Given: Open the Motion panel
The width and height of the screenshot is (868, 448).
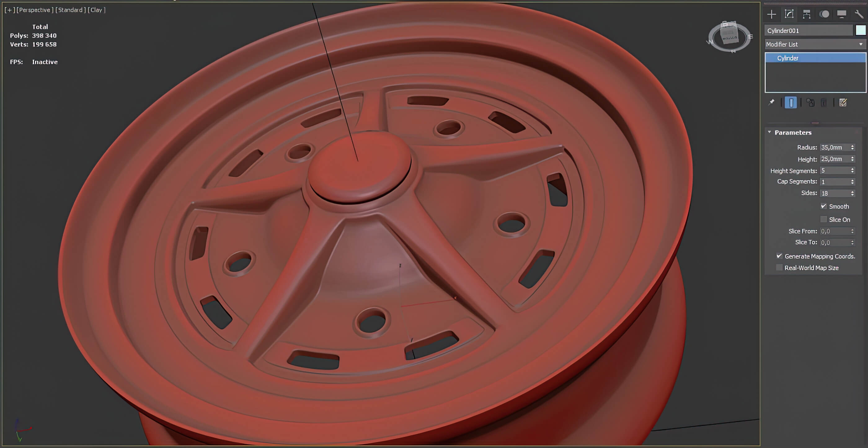Looking at the screenshot, I should pyautogui.click(x=824, y=14).
